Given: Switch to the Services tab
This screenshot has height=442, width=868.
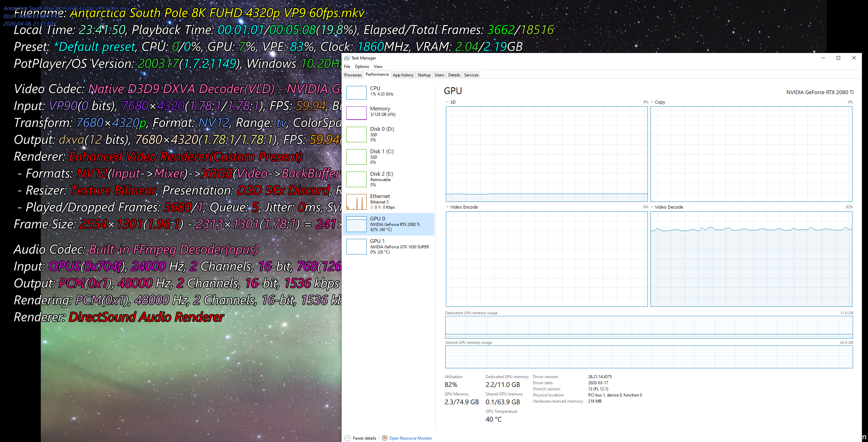Looking at the screenshot, I should click(x=471, y=75).
